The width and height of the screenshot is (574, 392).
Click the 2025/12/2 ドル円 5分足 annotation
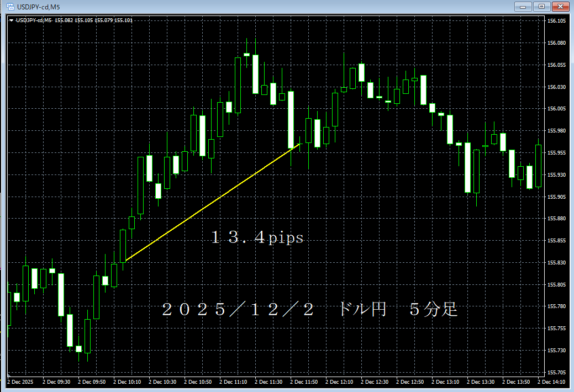[309, 309]
